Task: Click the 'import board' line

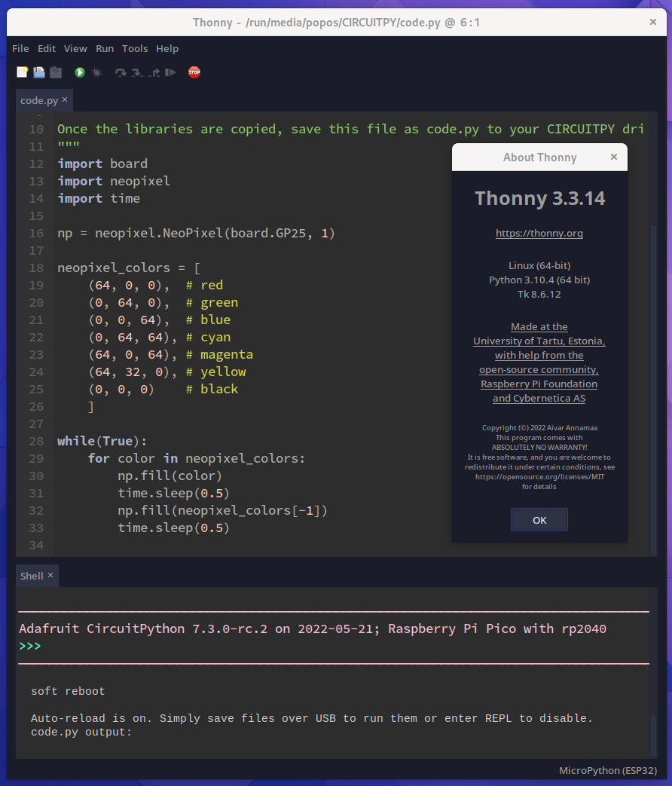Action: 102,164
